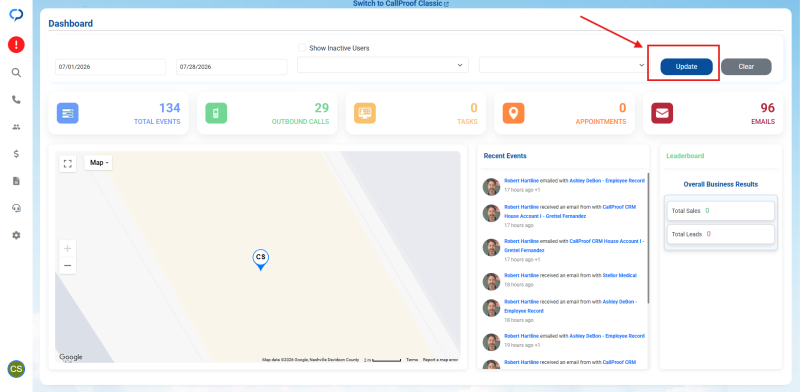Click the Appointments orange pin icon

(x=513, y=113)
